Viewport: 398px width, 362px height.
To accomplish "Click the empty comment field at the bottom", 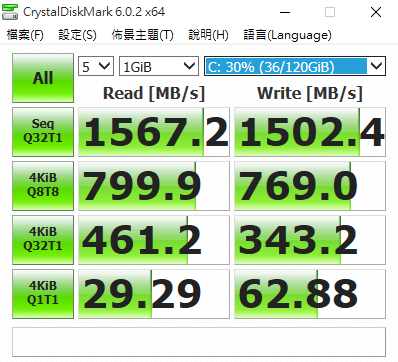I will (x=199, y=342).
